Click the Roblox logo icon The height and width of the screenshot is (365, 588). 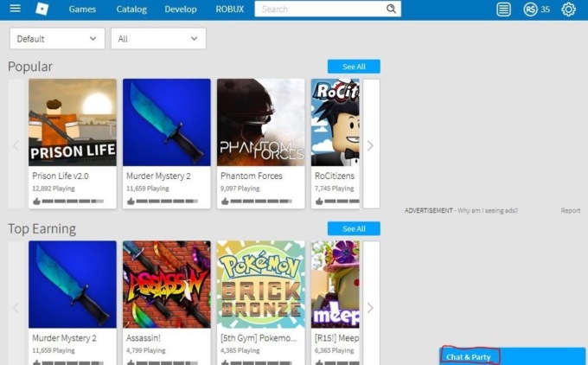(42, 9)
